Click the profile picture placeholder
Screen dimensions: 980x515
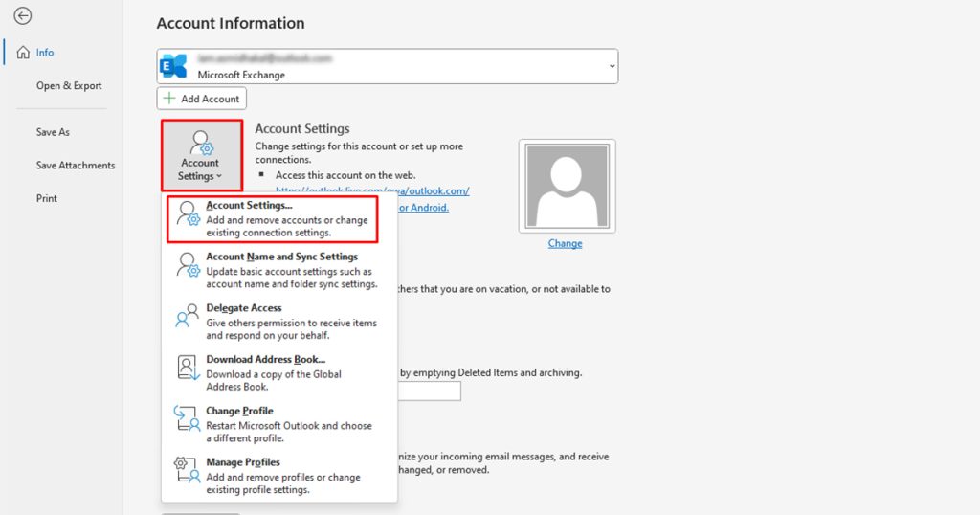[x=567, y=187]
